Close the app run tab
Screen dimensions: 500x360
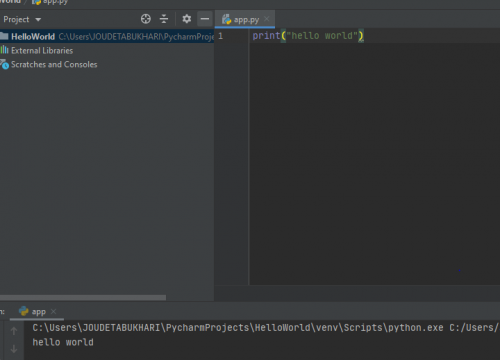click(x=54, y=311)
